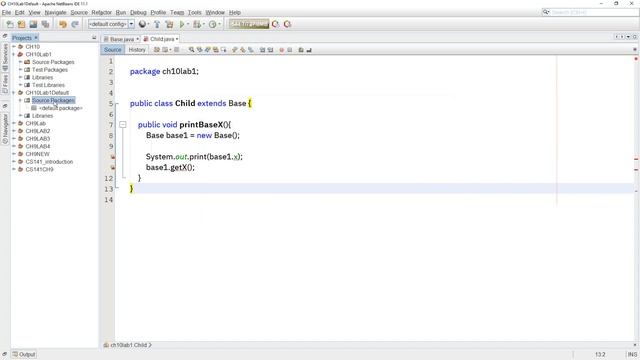Open the Tools menu
This screenshot has width=640, height=360.
click(x=194, y=13)
